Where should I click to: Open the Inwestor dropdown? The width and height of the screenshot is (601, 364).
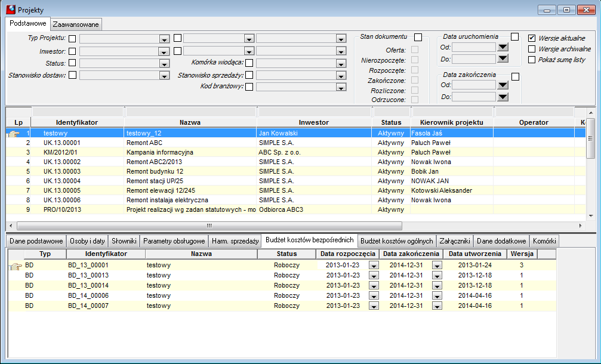pyautogui.click(x=164, y=52)
